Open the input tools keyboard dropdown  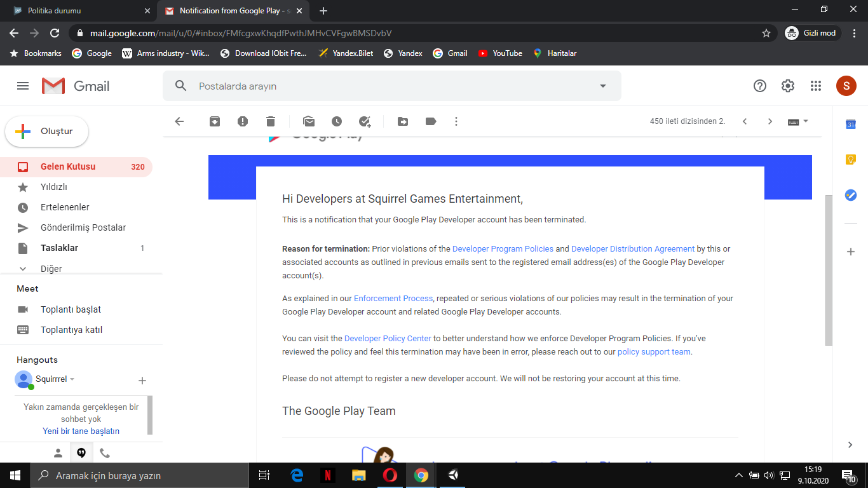pyautogui.click(x=797, y=121)
